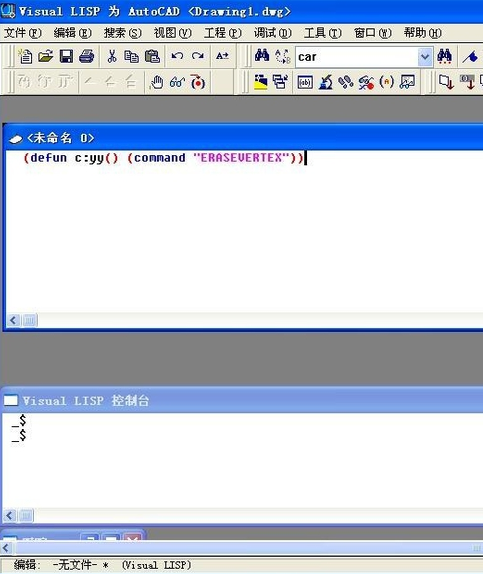Open the 调试(D) menu

pyautogui.click(x=273, y=33)
